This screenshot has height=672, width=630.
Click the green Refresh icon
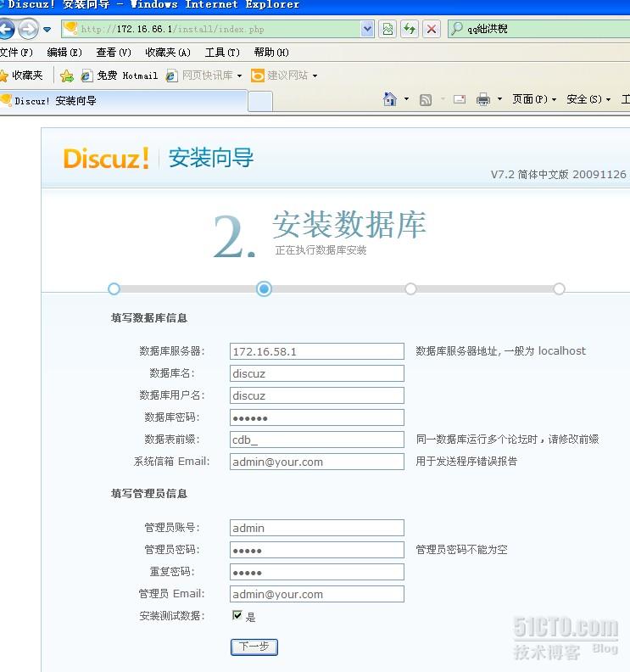(x=410, y=29)
